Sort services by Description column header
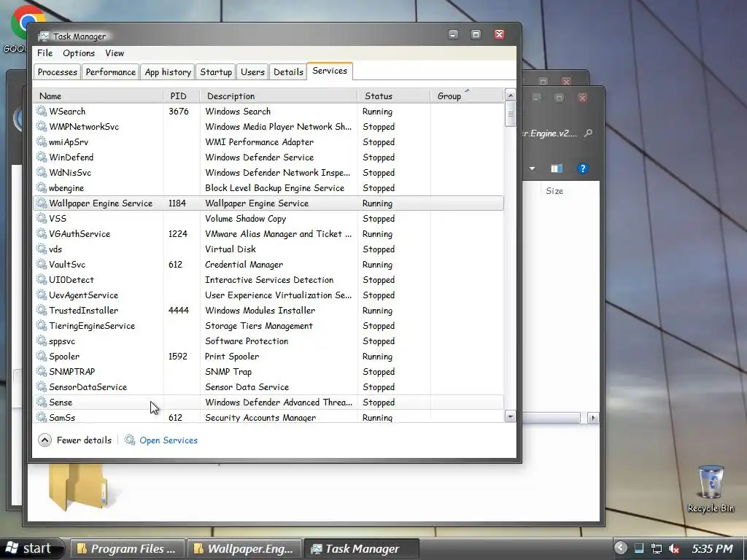The height and width of the screenshot is (560, 747). pyautogui.click(x=279, y=96)
